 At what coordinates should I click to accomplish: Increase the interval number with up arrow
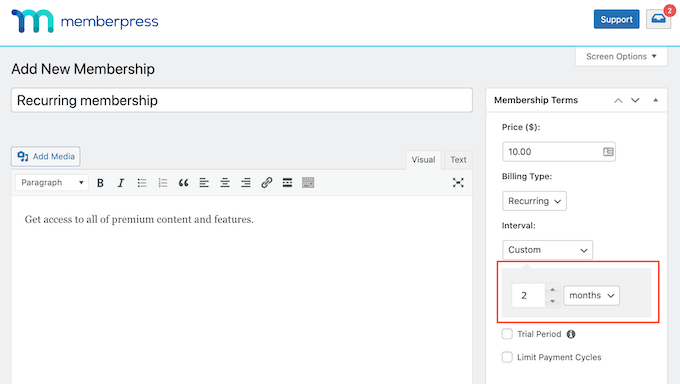pyautogui.click(x=552, y=289)
